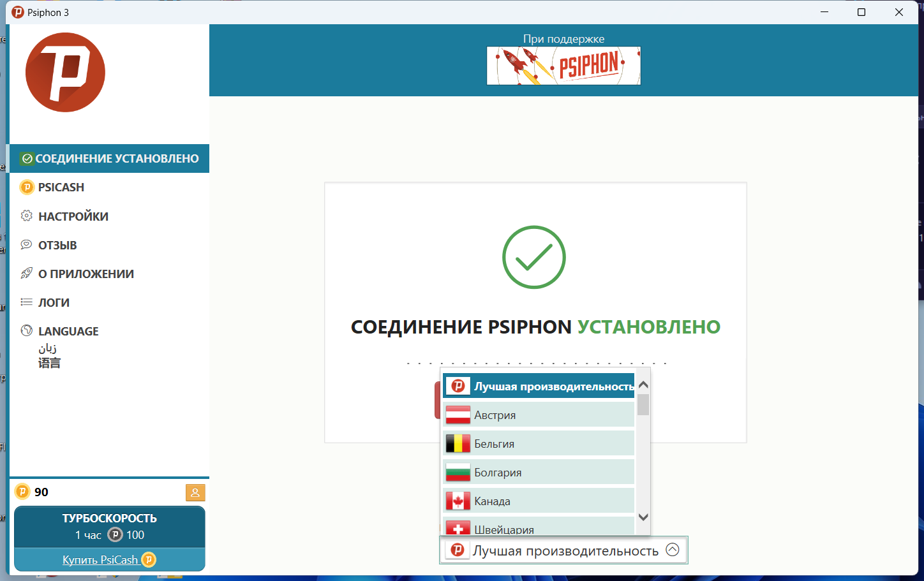Open settings via the gear icon beside НАСТРОЙКИ
Image resolution: width=924 pixels, height=581 pixels.
click(27, 216)
